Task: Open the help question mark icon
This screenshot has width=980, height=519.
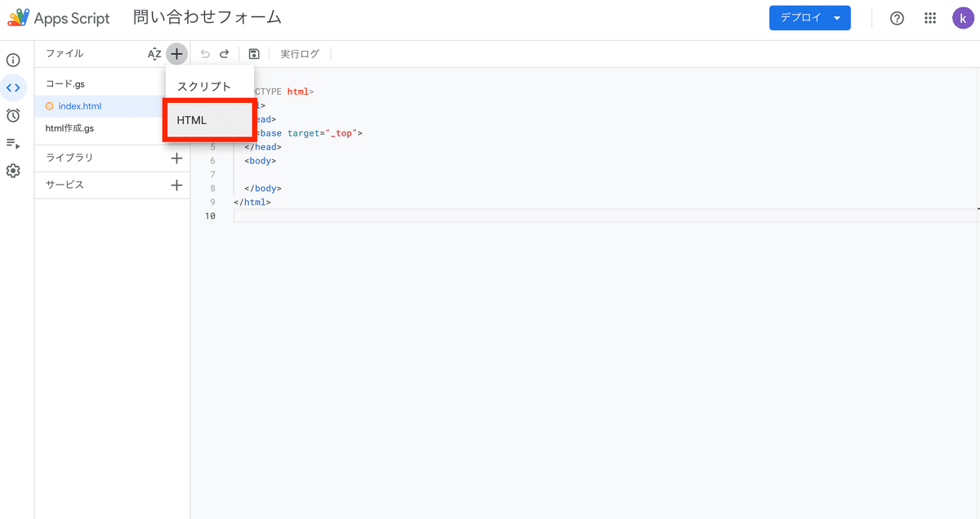Action: [897, 18]
